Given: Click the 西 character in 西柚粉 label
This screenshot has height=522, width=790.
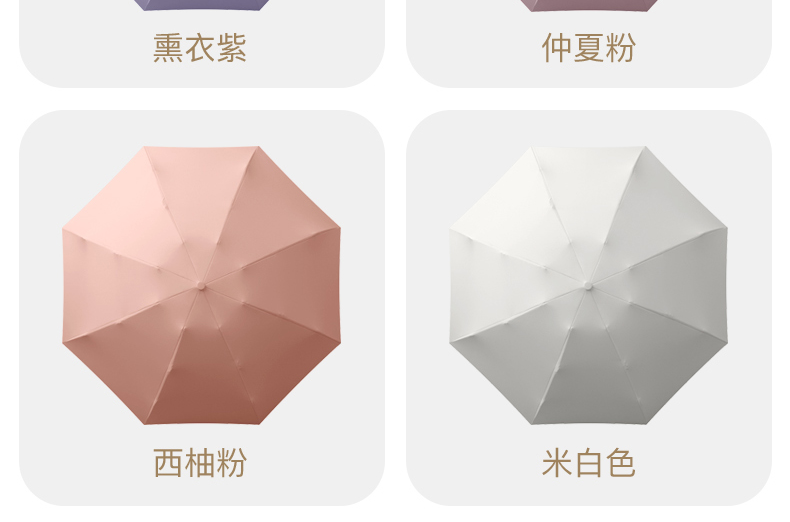Looking at the screenshot, I should pyautogui.click(x=168, y=463).
